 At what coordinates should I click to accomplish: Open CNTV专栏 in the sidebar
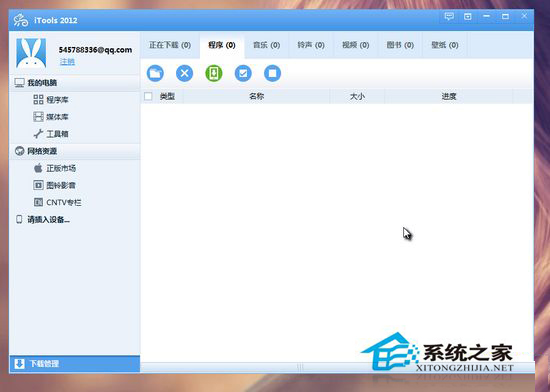[x=58, y=202]
